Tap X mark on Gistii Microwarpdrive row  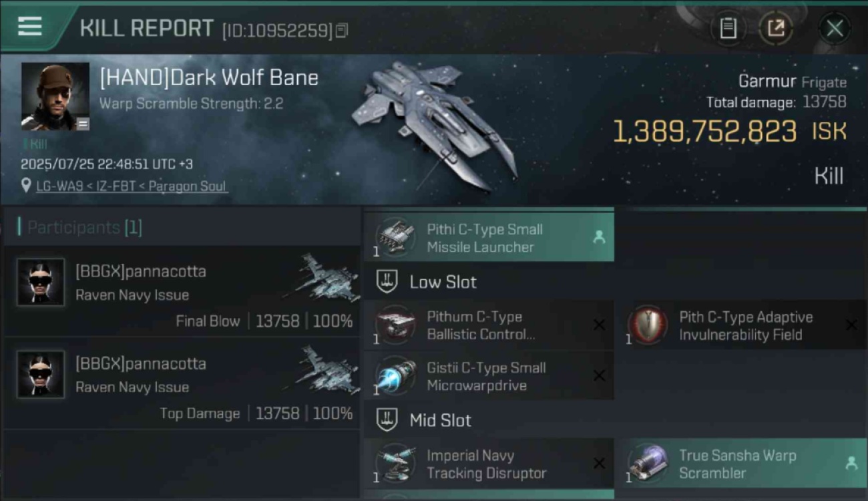click(599, 376)
